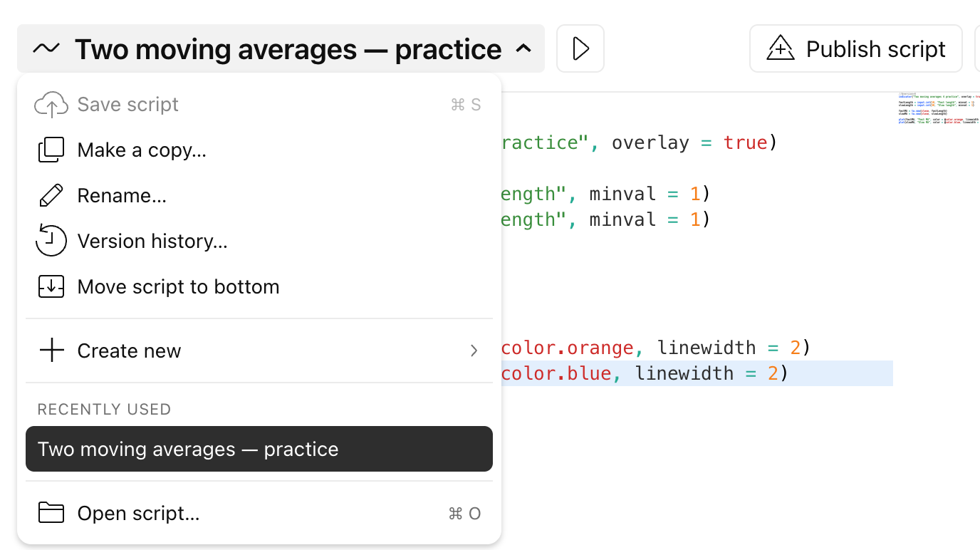980x550 pixels.
Task: Click the color.orange code token
Action: coord(568,348)
